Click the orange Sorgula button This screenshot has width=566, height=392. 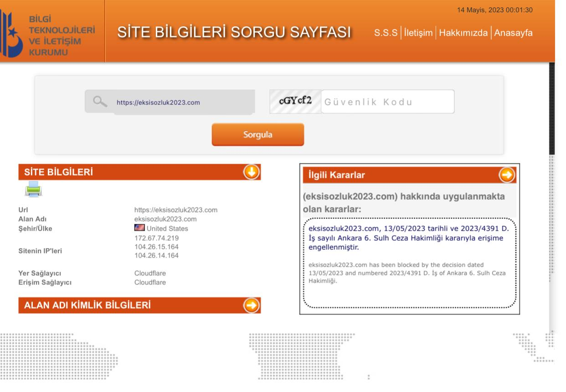(x=257, y=134)
